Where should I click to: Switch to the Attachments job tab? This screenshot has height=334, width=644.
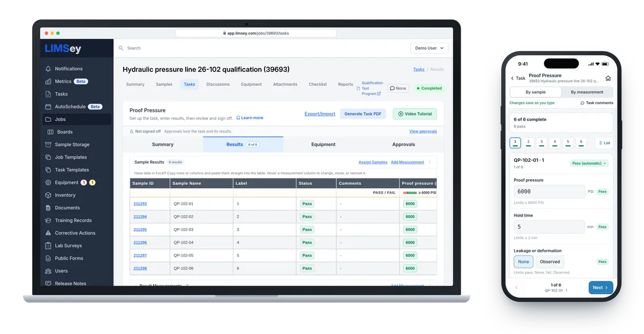(x=285, y=84)
